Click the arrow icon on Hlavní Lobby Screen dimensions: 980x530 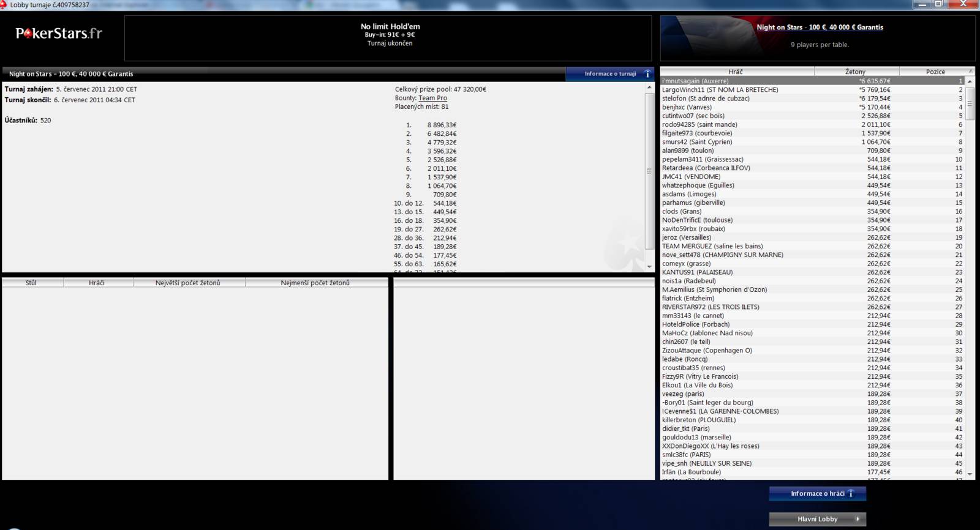857,519
